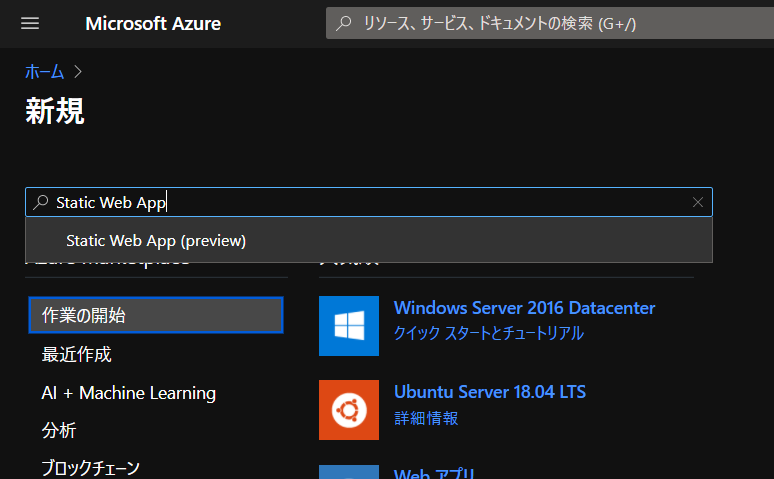Screen dimensions: 774x479
Task: Click the Web app icon tile
Action: (349, 471)
